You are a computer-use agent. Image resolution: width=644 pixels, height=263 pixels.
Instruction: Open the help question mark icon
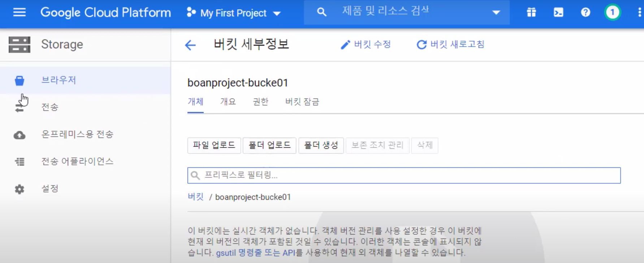click(x=585, y=12)
